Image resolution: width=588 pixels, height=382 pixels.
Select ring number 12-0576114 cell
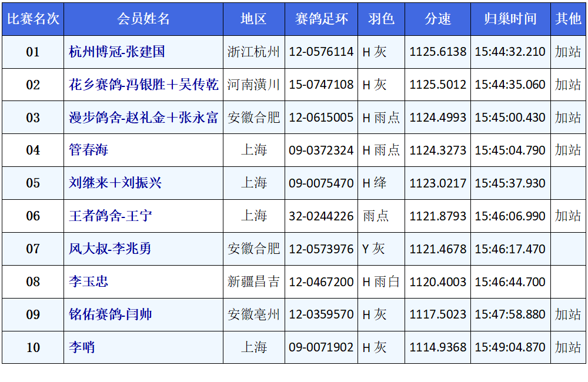(321, 52)
